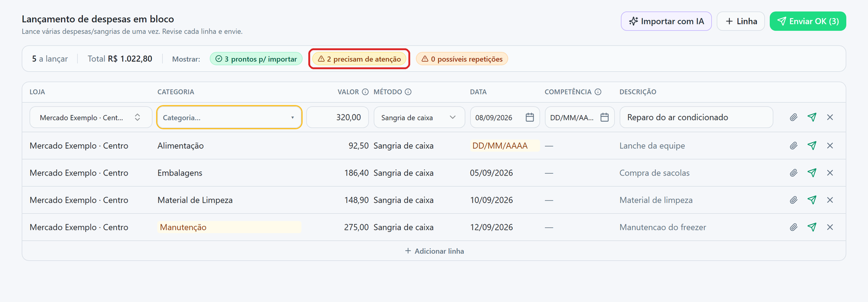Edit the value field 320,00
The image size is (868, 302).
pos(337,117)
